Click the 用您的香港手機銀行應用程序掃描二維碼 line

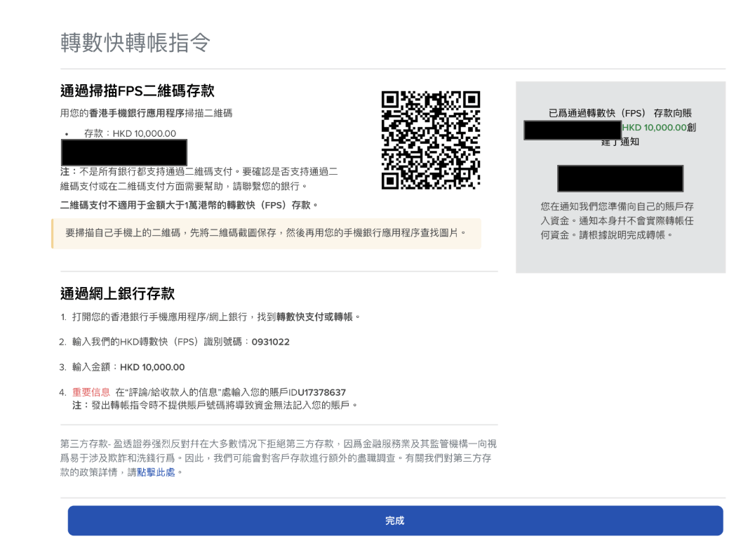pyautogui.click(x=147, y=113)
